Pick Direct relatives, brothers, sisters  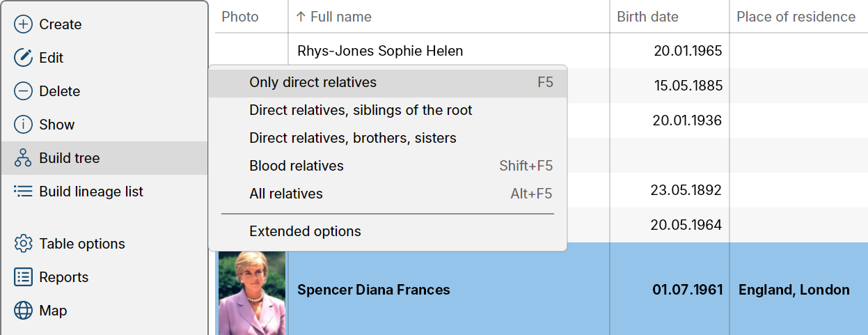click(x=388, y=138)
